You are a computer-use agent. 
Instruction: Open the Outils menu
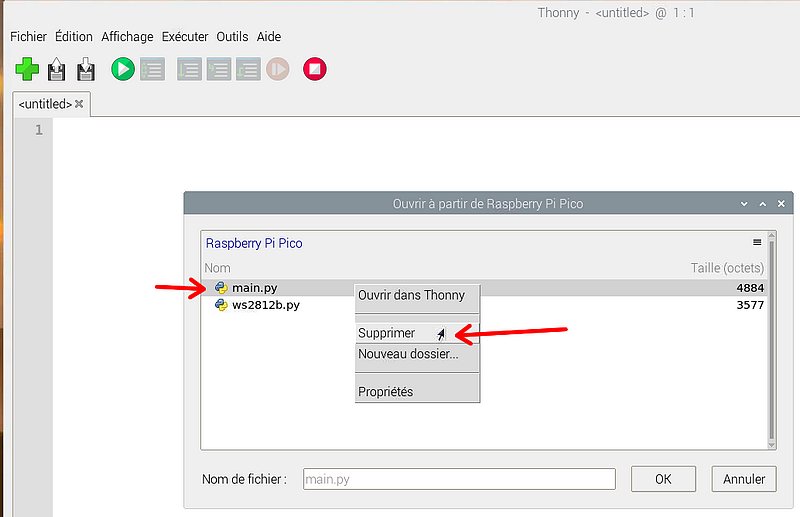232,37
